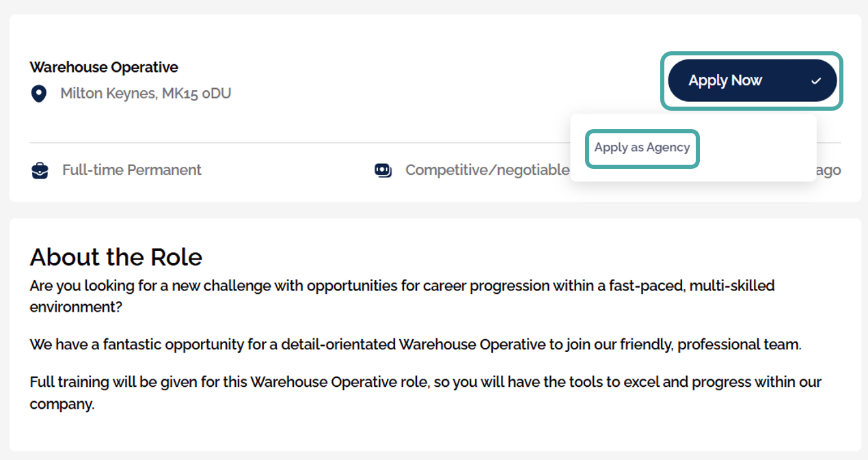
Task: Click the salary money icon
Action: click(x=383, y=170)
